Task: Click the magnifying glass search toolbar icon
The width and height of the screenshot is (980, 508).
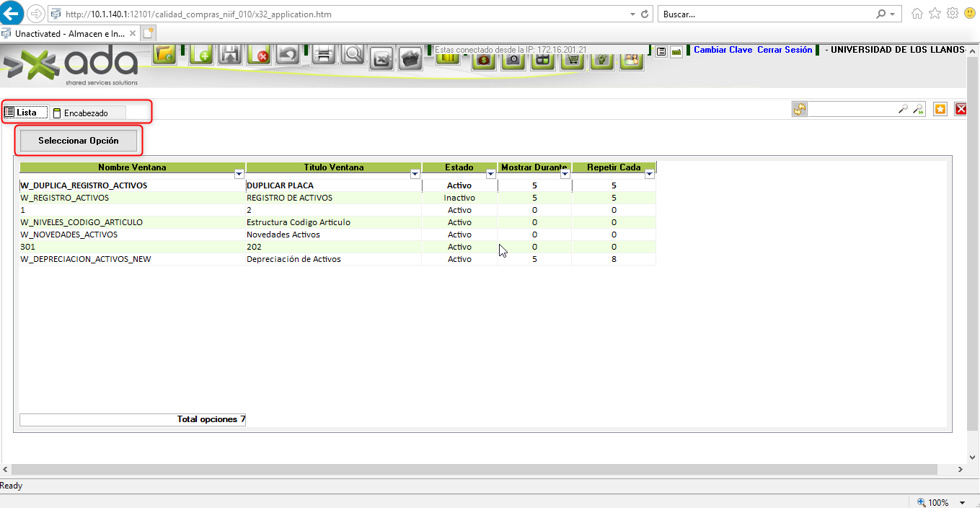Action: [x=353, y=55]
